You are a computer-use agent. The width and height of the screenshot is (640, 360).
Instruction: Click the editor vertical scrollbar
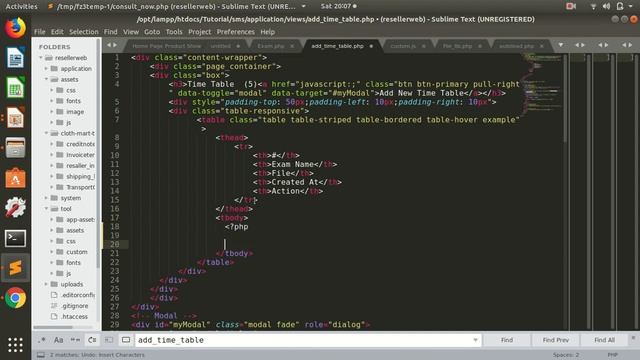coord(565,98)
